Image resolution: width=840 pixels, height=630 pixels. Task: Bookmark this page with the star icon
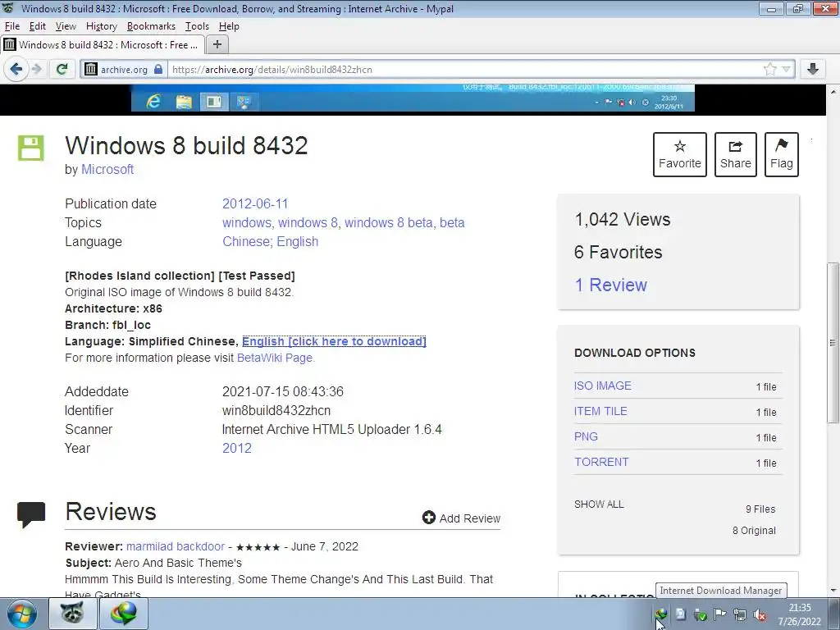(x=769, y=69)
